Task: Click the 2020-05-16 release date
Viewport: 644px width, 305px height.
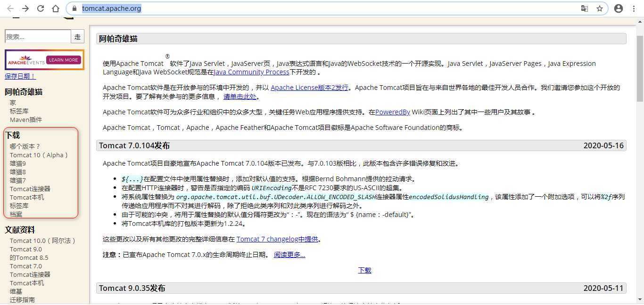Action: [603, 145]
